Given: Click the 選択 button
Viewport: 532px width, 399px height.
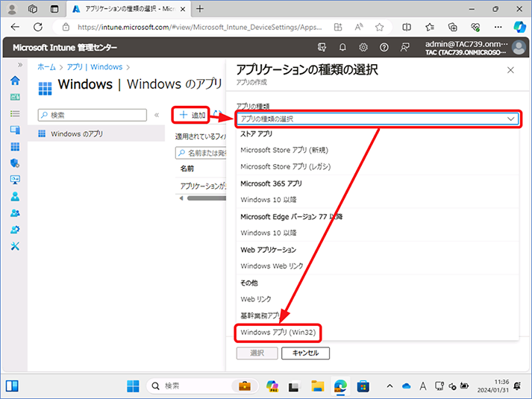Looking at the screenshot, I should point(257,354).
